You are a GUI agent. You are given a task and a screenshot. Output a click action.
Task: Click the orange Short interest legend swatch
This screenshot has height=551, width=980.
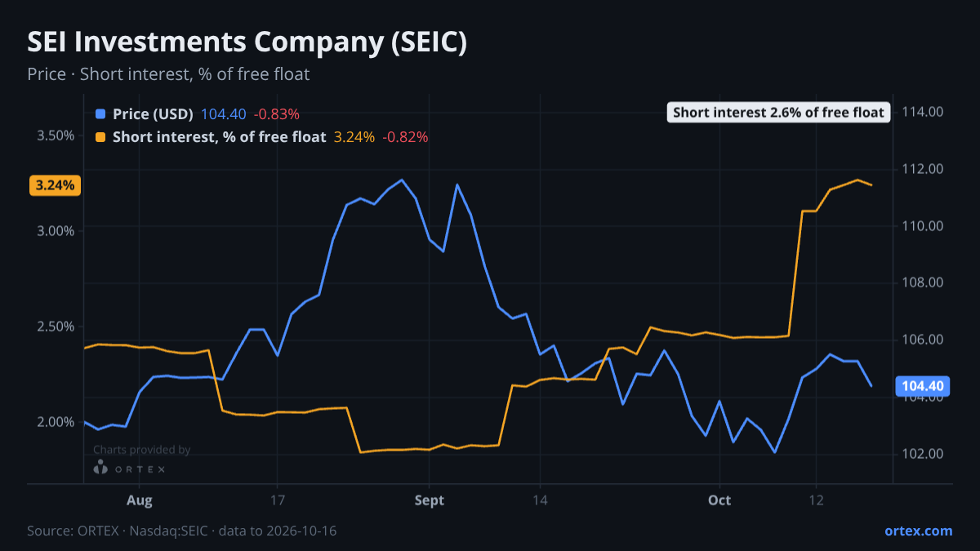point(100,137)
